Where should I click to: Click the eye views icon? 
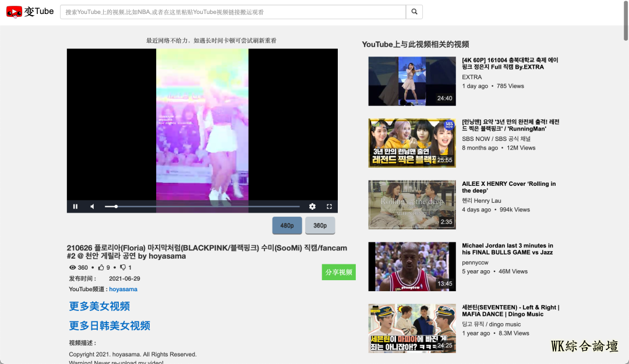tap(72, 267)
